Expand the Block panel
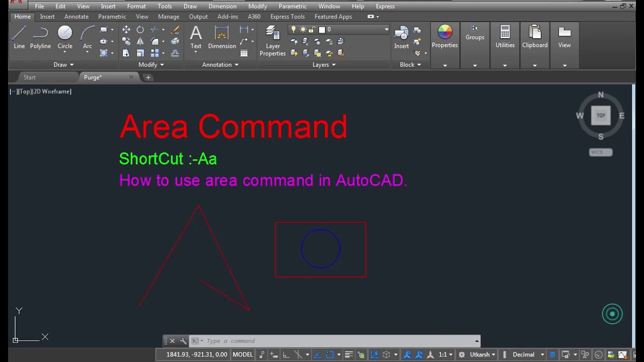Screen dimensions: 644x362 (x=411, y=64)
